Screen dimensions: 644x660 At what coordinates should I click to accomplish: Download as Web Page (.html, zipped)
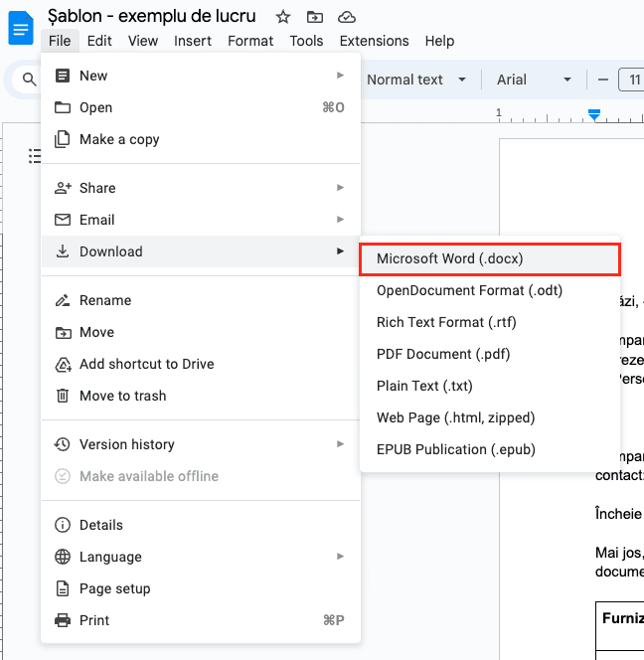pyautogui.click(x=490, y=417)
